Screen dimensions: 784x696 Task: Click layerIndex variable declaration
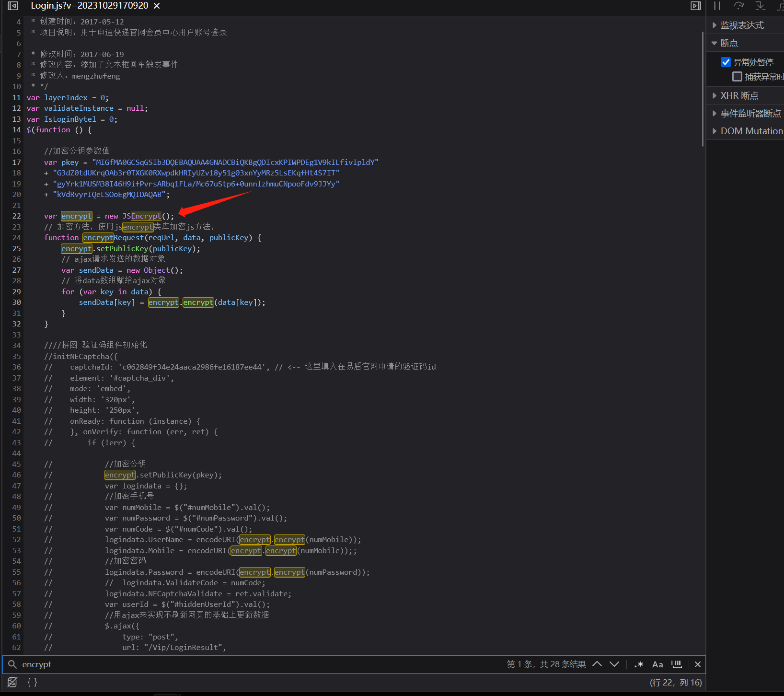[66, 97]
